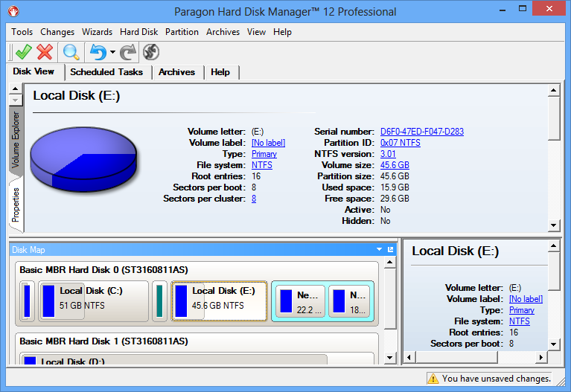The width and height of the screenshot is (571, 392).
Task: Click the magnifying glass view changes icon
Action: (71, 51)
